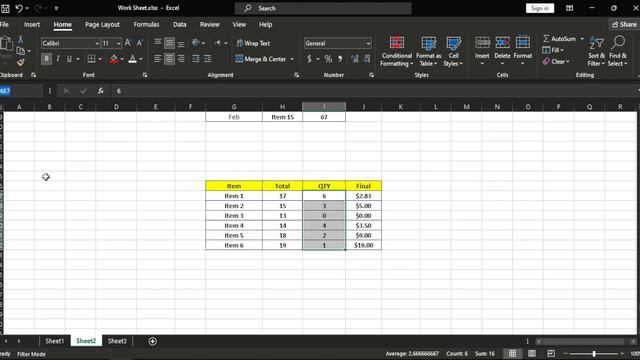Cancel formula bar entry X icon
The image size is (640, 360).
click(66, 91)
